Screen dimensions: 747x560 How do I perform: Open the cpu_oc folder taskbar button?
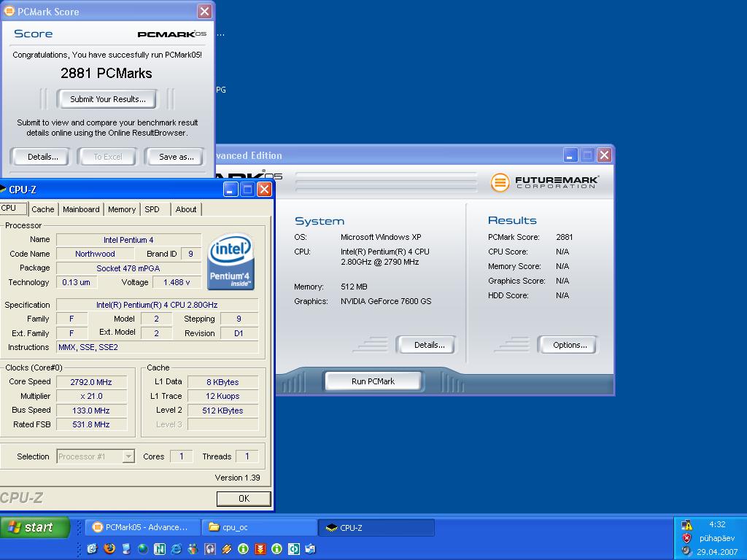pyautogui.click(x=259, y=527)
